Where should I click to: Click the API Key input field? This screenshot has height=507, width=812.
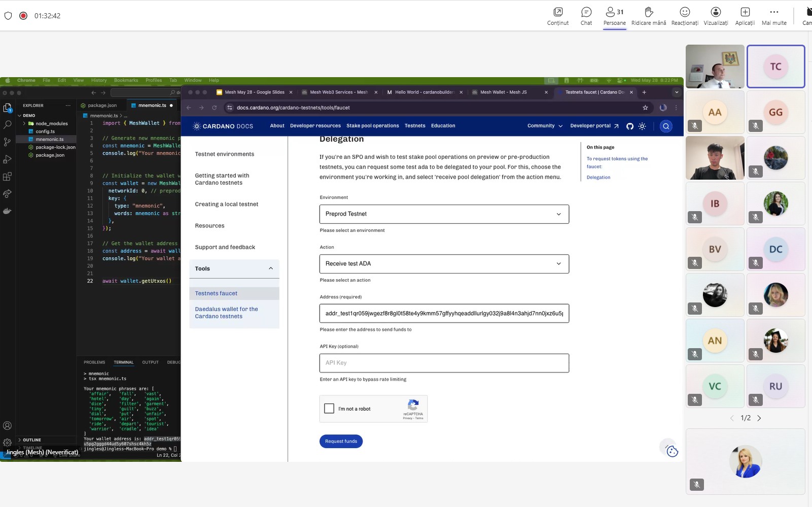444,363
